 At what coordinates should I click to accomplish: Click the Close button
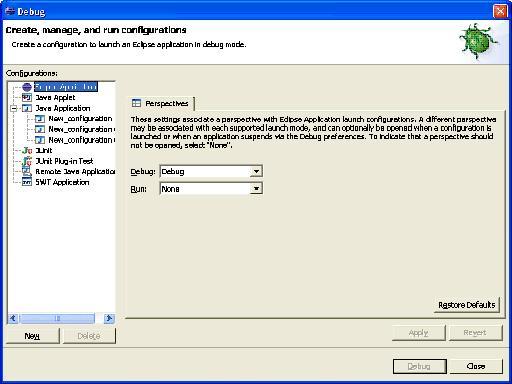click(476, 366)
